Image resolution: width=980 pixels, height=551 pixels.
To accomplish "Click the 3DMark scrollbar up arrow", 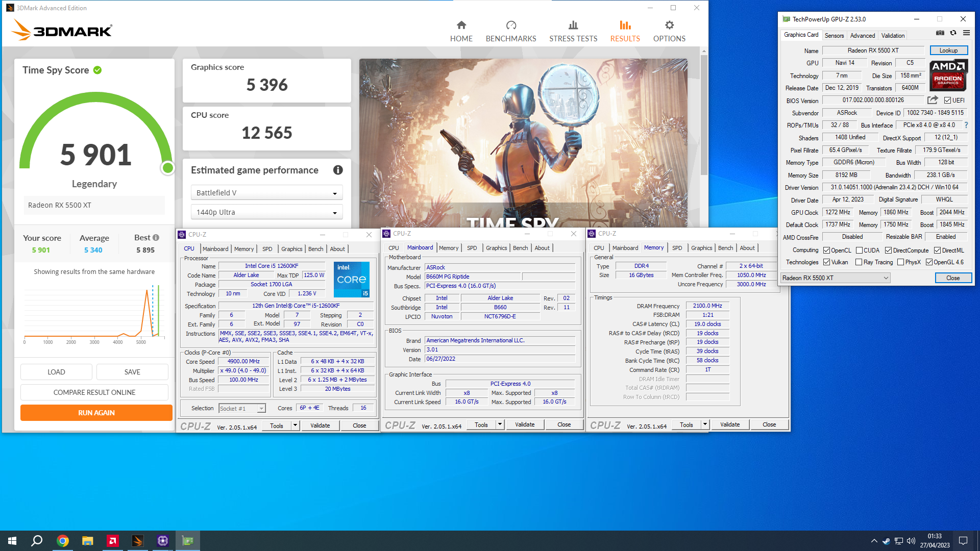I will click(x=704, y=51).
